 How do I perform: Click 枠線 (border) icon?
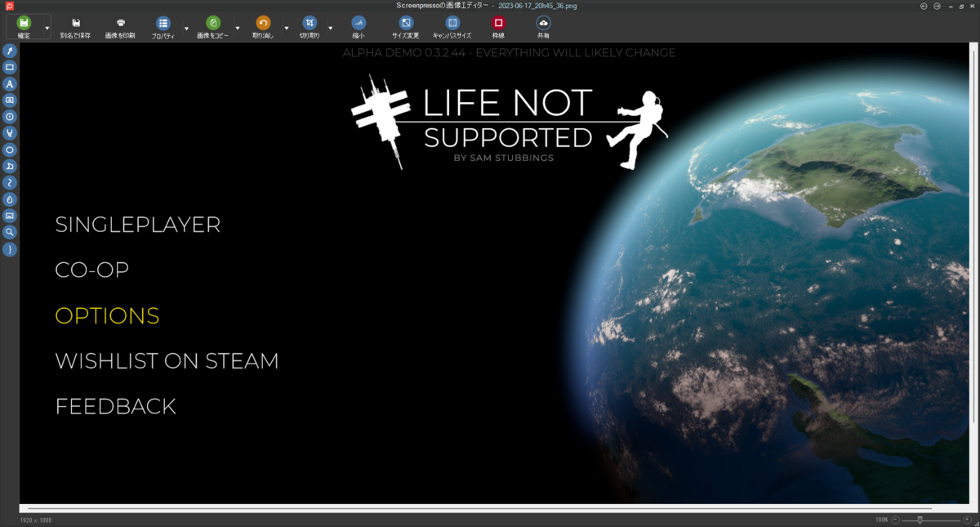(x=498, y=23)
